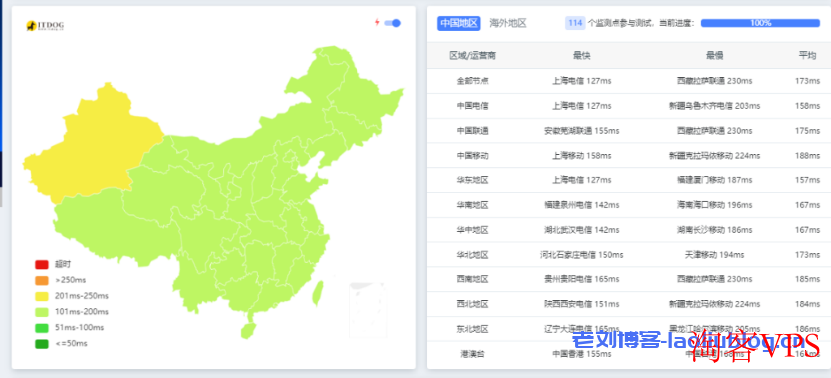This screenshot has height=378, width=831.
Task: Click 上海电信 127ms in the 全部节点 row
Action: click(x=581, y=81)
